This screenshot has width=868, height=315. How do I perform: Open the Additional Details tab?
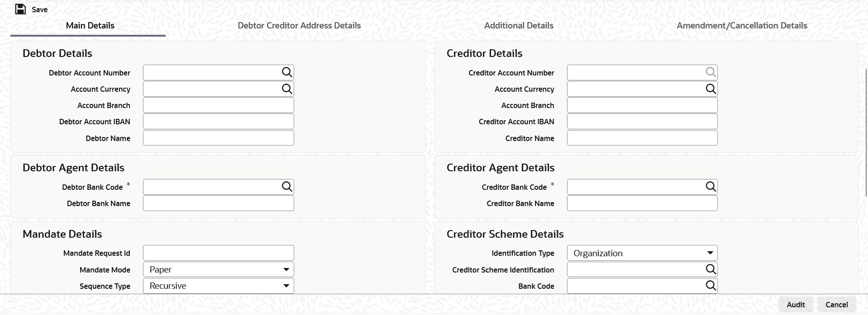pyautogui.click(x=519, y=26)
